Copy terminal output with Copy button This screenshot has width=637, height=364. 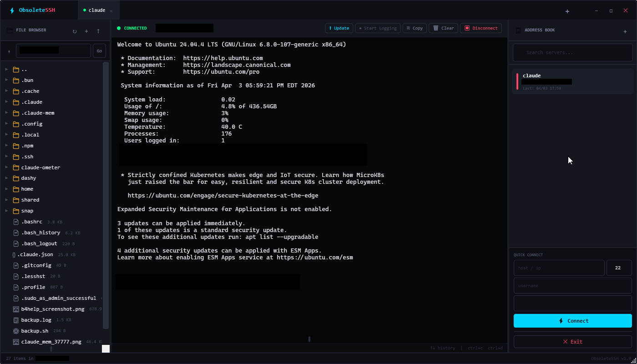[x=415, y=28]
